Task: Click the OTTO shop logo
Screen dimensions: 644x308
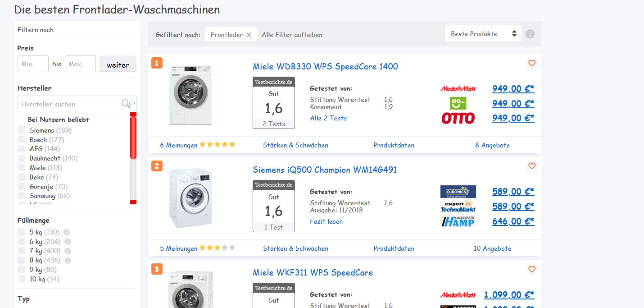Action: (458, 118)
